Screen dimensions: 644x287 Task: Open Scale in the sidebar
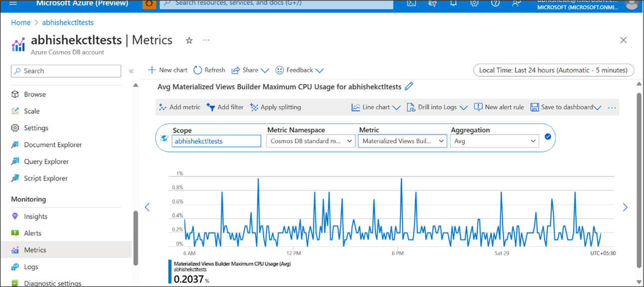tap(31, 111)
